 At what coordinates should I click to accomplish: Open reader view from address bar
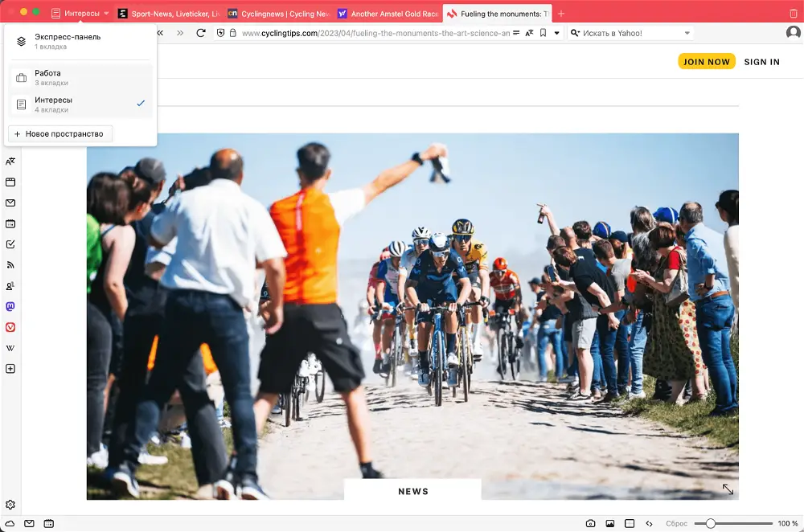click(x=516, y=33)
